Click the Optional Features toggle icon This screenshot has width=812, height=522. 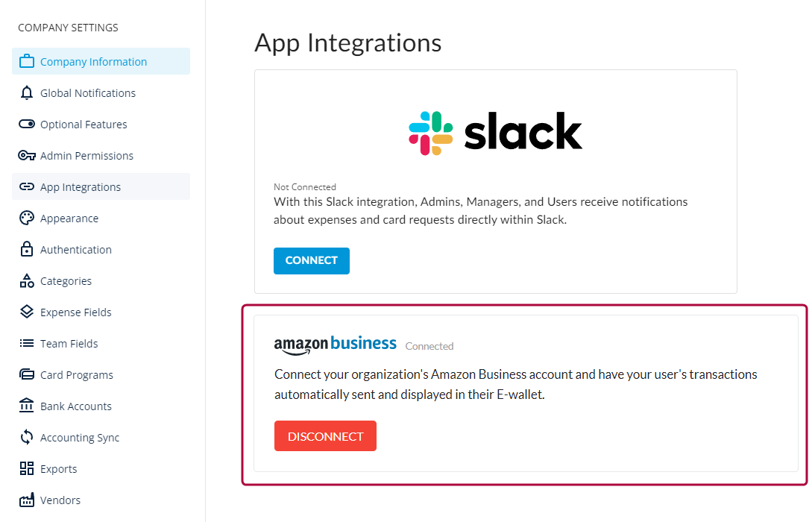click(27, 125)
